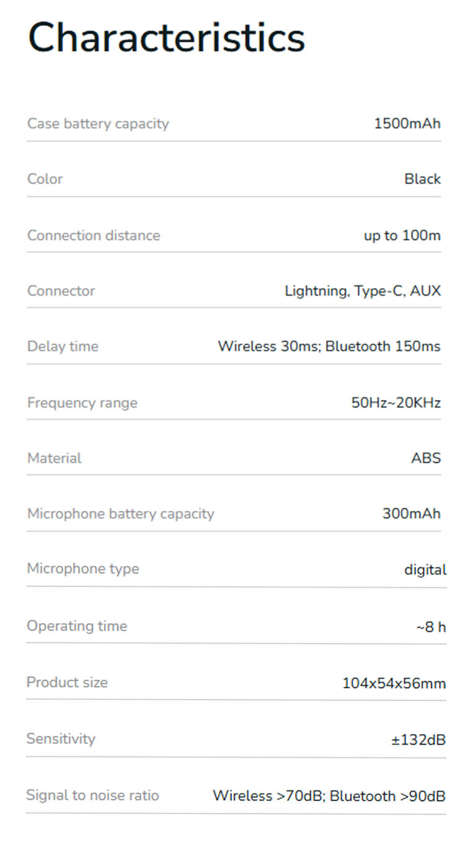Image resolution: width=465 pixels, height=868 pixels.
Task: Click the ABS material value
Action: 426,458
